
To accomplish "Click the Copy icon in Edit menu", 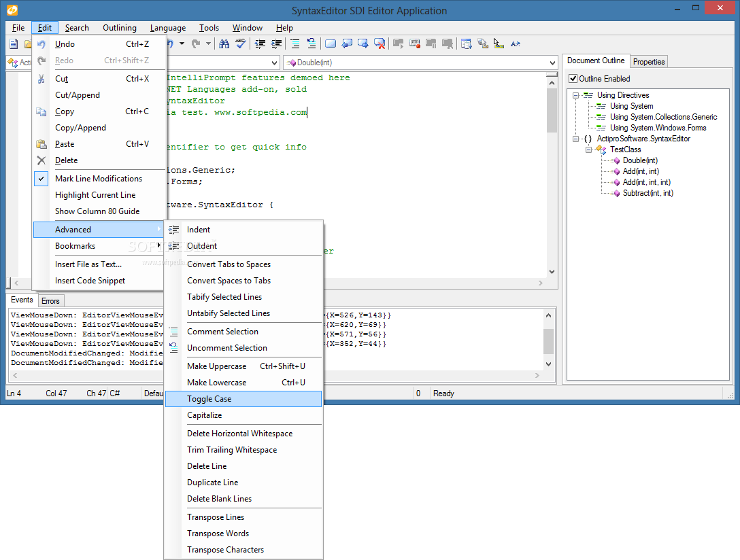I will pos(41,111).
